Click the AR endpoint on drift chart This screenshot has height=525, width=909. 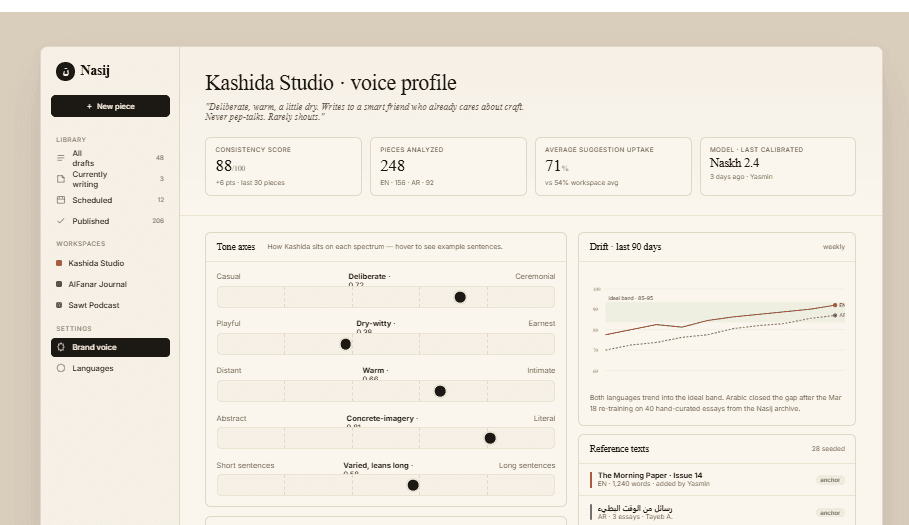[x=835, y=315]
